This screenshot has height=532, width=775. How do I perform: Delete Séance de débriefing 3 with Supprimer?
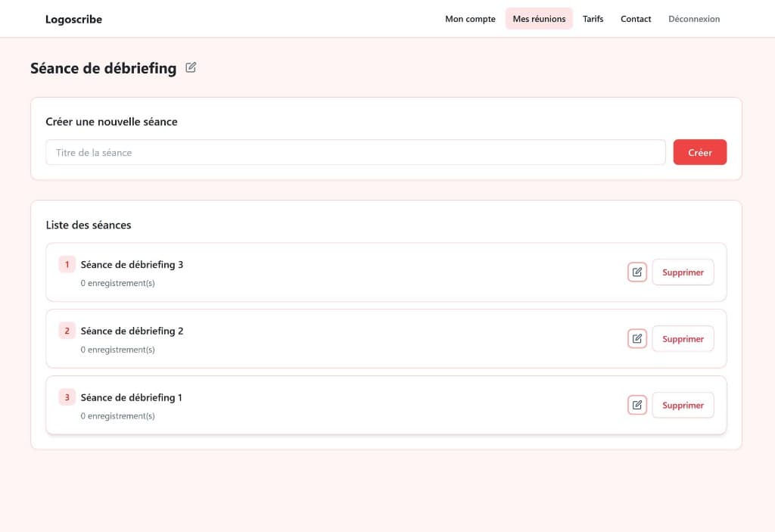coord(683,272)
